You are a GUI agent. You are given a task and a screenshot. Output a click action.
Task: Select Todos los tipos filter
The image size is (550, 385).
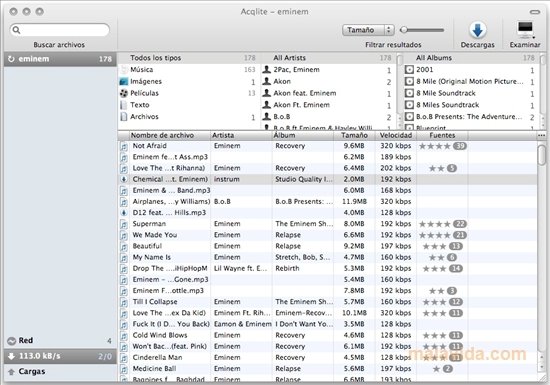(x=188, y=58)
